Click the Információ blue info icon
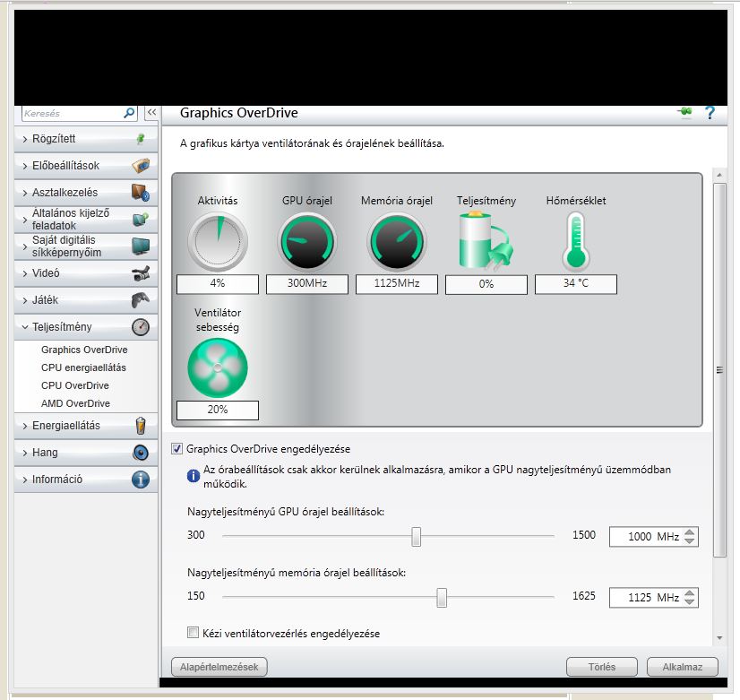Viewport: 740px width, 700px height. (141, 480)
